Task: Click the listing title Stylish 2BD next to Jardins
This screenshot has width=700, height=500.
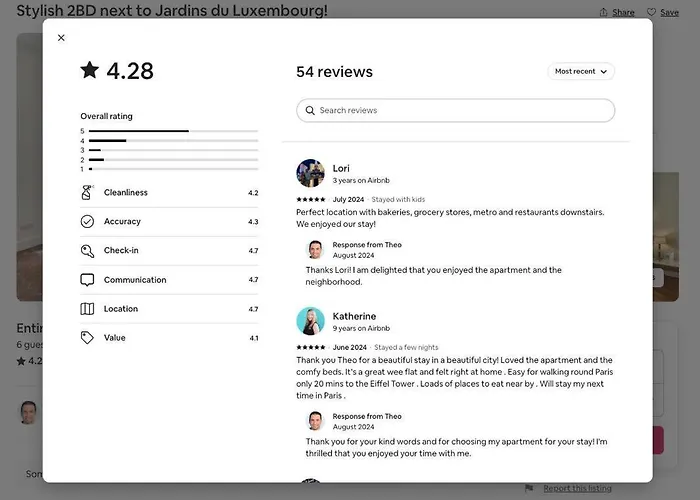Action: pos(172,10)
